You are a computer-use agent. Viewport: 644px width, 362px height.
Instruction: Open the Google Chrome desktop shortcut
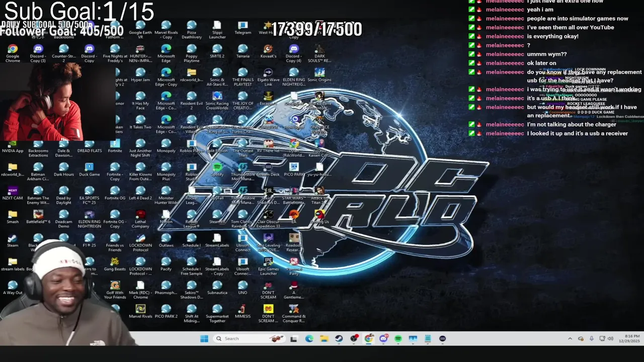click(13, 53)
